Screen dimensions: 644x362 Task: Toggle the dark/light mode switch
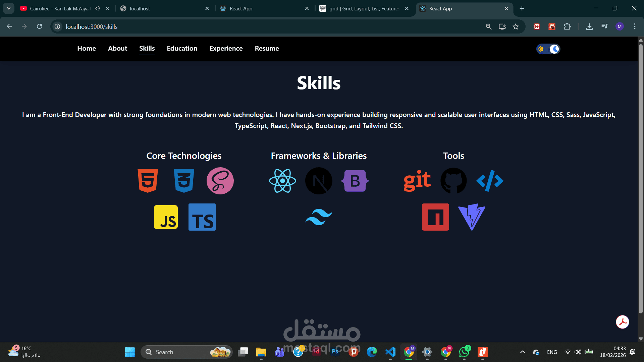[x=548, y=49]
